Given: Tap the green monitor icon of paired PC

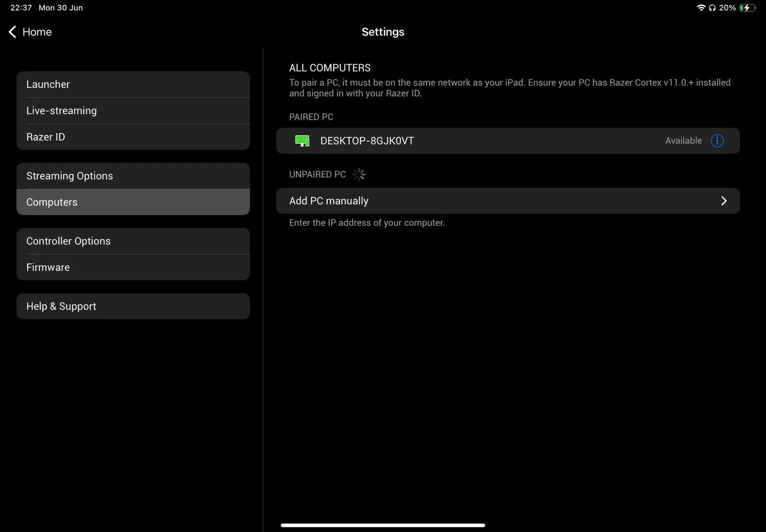Looking at the screenshot, I should pos(302,141).
